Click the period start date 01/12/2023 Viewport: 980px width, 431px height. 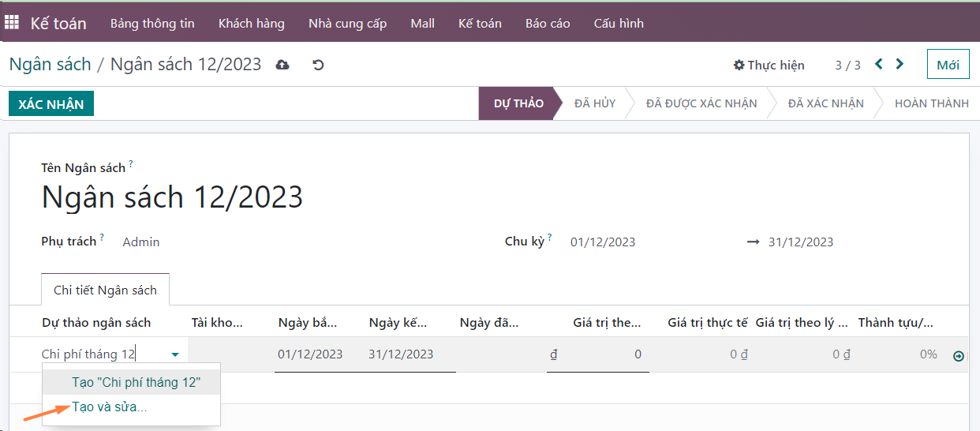tap(603, 242)
